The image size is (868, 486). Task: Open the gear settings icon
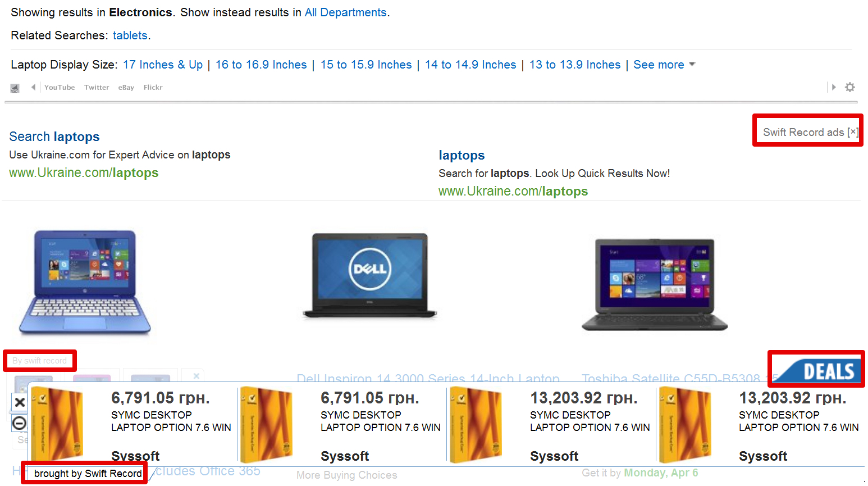(850, 87)
